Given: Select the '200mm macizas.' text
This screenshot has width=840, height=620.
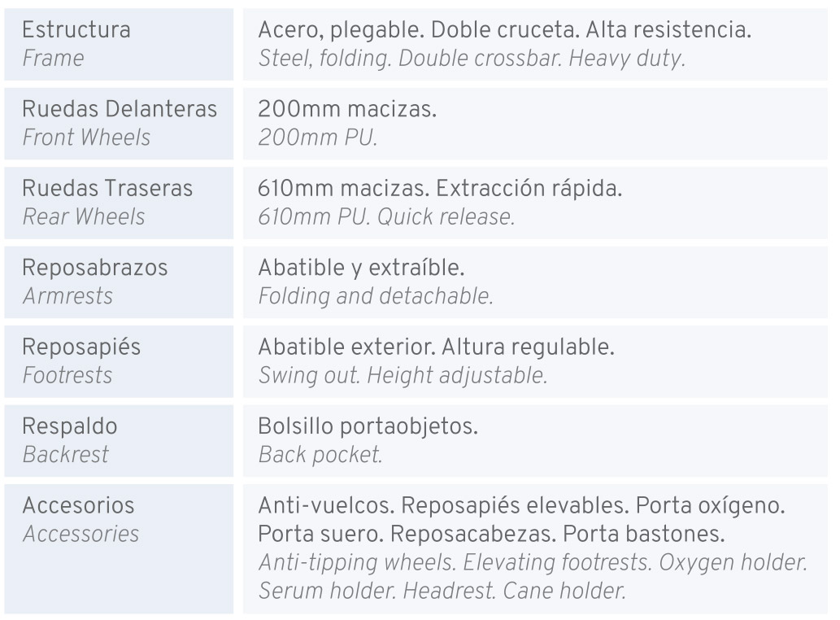Looking at the screenshot, I should pos(347,110).
